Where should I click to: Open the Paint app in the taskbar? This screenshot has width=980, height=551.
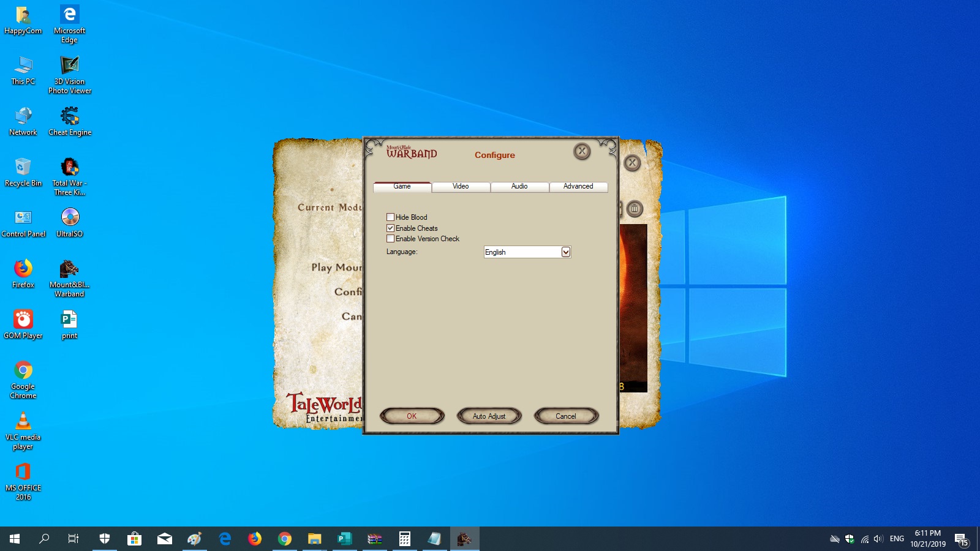(x=195, y=539)
